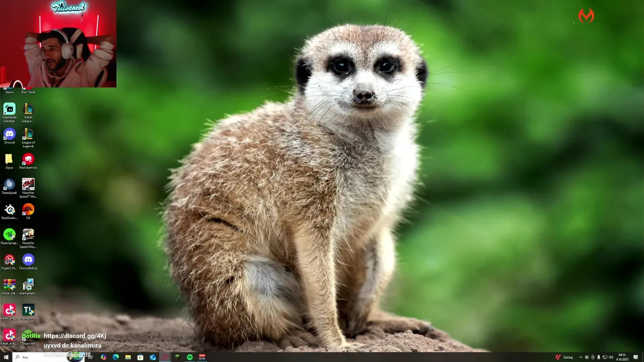Open the teamspeak installer icon
The width and height of the screenshot is (644, 362).
coord(28,287)
